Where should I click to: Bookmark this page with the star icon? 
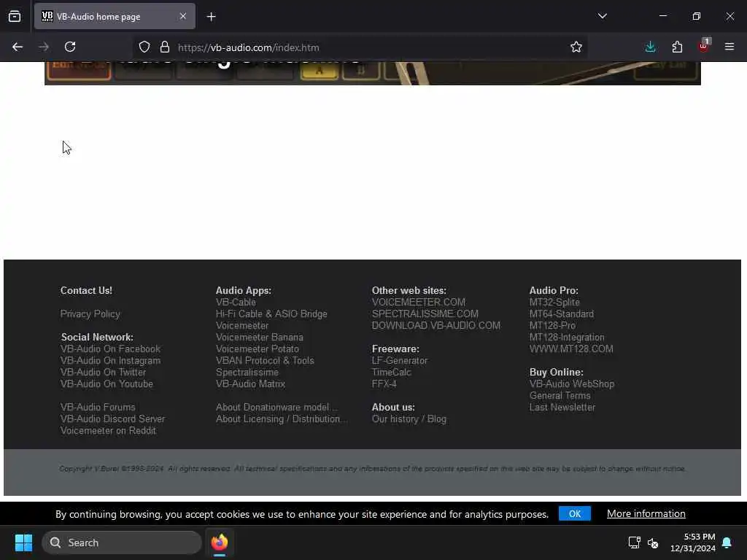[576, 47]
